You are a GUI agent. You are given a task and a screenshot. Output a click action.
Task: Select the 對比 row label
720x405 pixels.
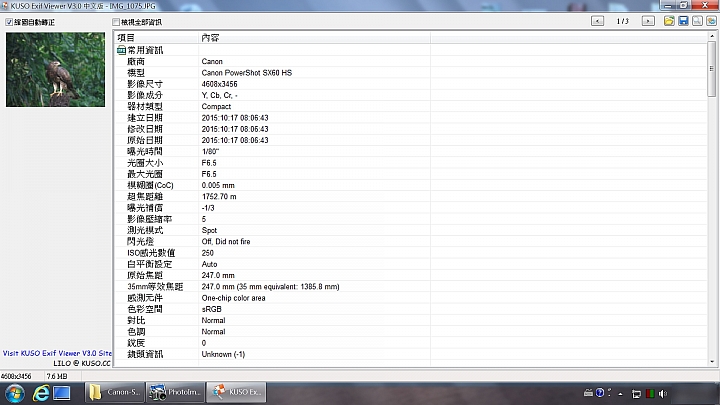click(x=136, y=321)
